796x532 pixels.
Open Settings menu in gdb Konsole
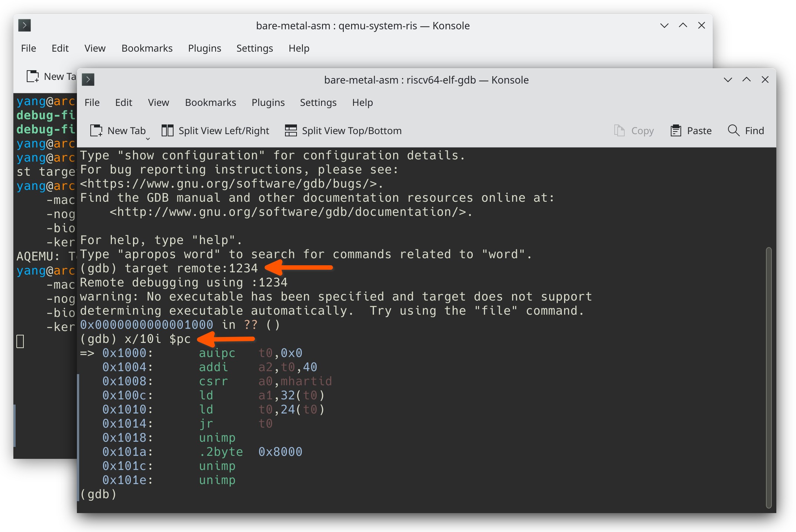318,103
